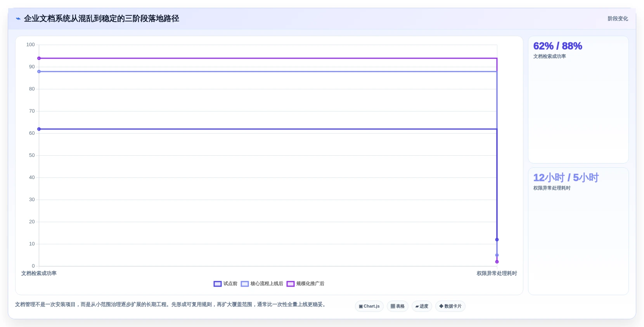
Task: Click the light-blue 5 data point at right
Action: coord(497,255)
